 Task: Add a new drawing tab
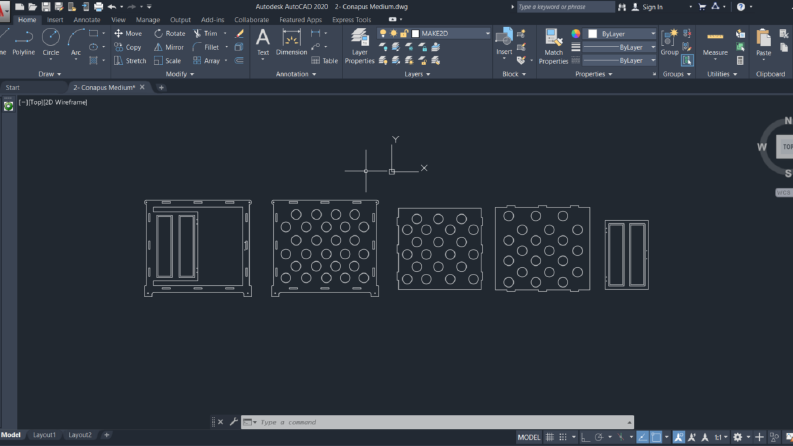click(161, 87)
